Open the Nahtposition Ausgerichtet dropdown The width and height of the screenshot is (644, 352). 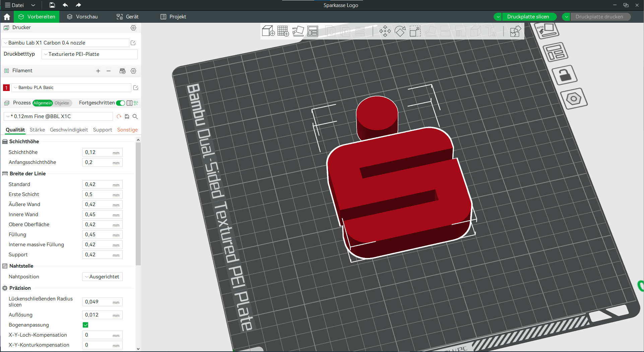tap(102, 277)
